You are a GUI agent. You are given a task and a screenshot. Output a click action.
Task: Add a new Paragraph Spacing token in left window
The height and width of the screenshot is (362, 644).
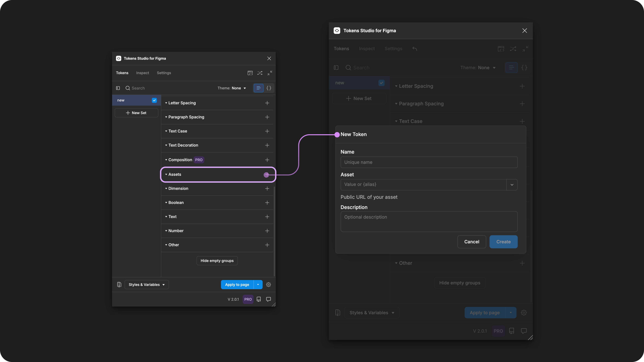point(267,117)
